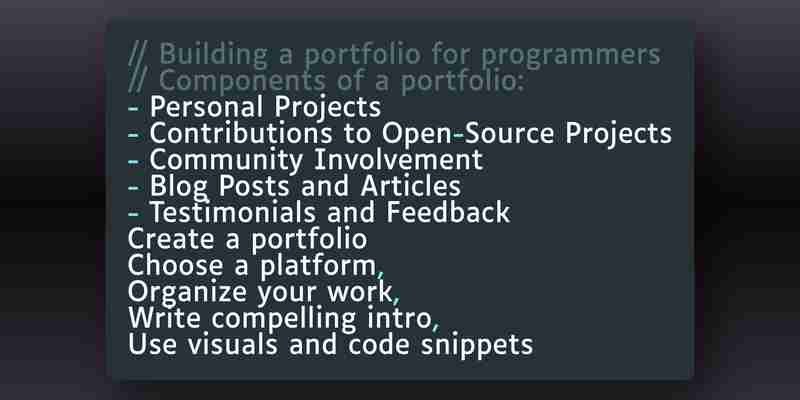Click the dash bullet before Personal Projects
This screenshot has width=800, height=400.
click(134, 109)
